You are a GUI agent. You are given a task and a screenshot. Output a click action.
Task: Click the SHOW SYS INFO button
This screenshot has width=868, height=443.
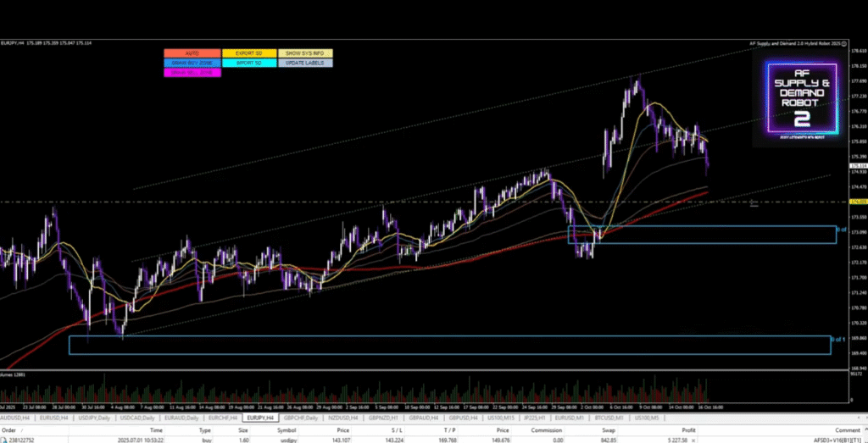(305, 53)
